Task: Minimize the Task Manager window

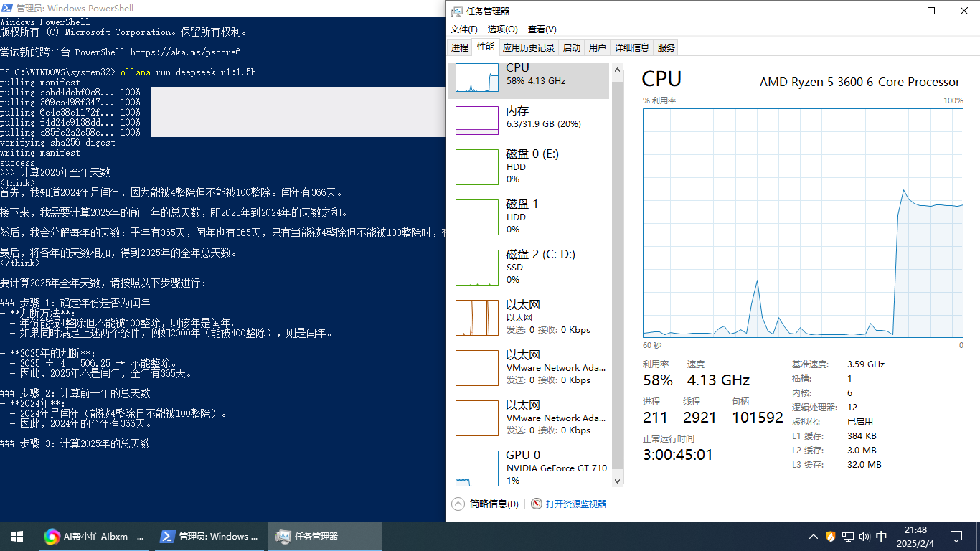Action: [898, 11]
